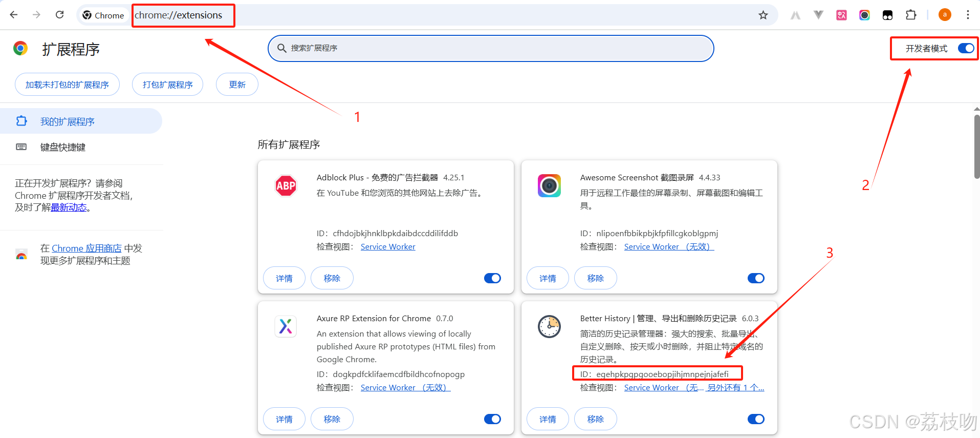Viewport: 980px width, 438px height.
Task: Click the gray V-shaped extension icon
Action: click(818, 15)
